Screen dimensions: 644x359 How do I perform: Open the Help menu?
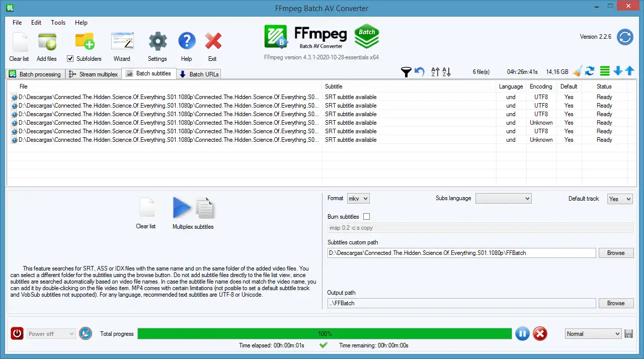(x=81, y=23)
